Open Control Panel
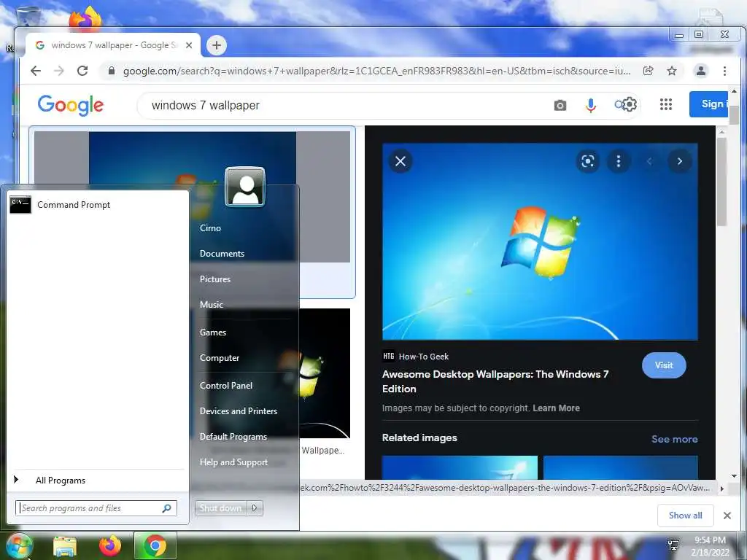This screenshot has height=560, width=747. pos(226,386)
